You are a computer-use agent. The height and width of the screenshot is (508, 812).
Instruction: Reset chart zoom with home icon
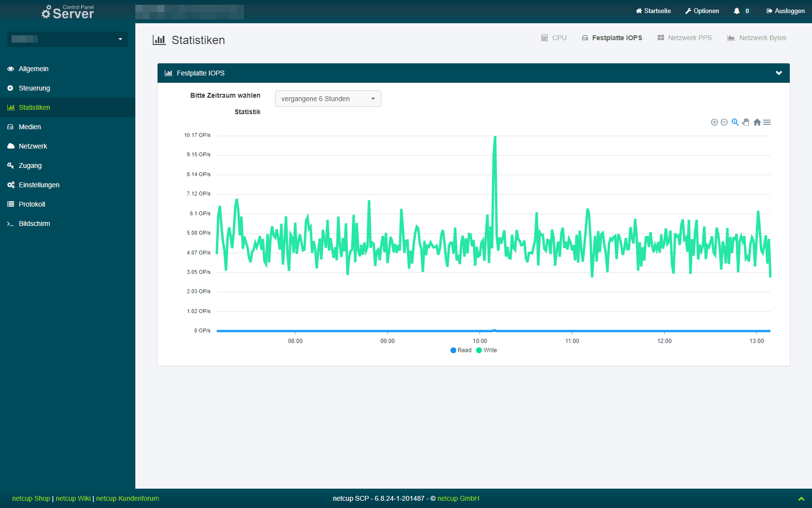(757, 122)
